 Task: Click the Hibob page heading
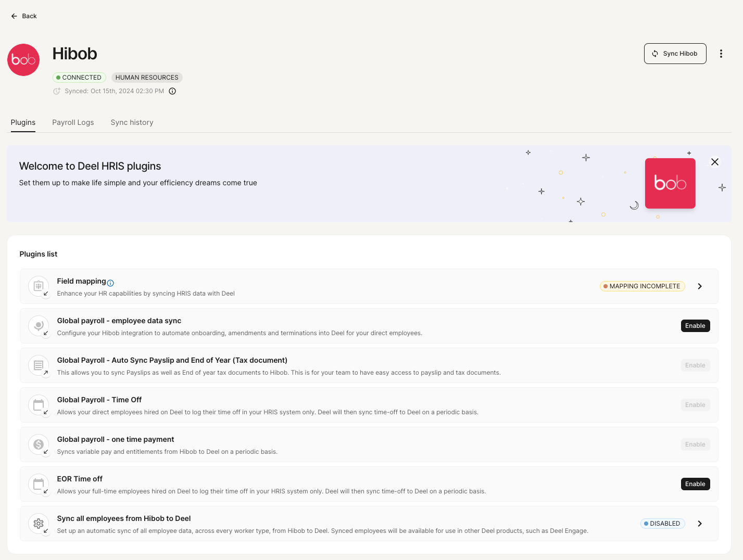tap(75, 54)
